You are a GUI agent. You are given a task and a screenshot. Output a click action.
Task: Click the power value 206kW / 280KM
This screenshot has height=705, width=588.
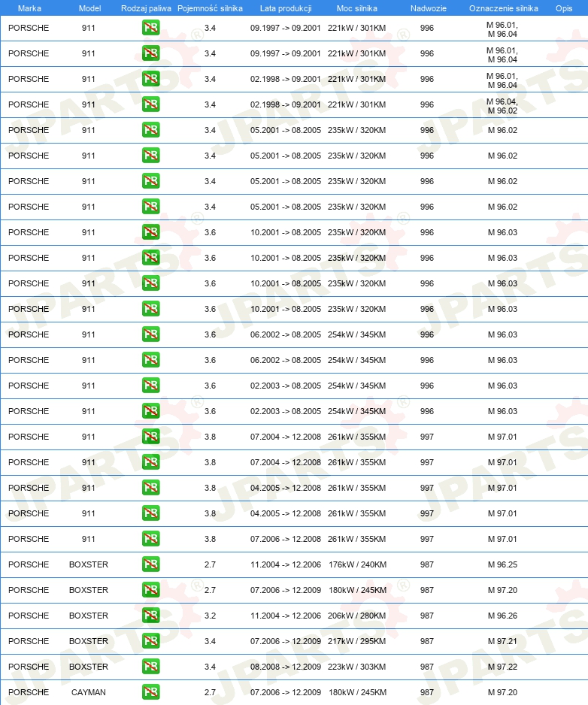356,616
